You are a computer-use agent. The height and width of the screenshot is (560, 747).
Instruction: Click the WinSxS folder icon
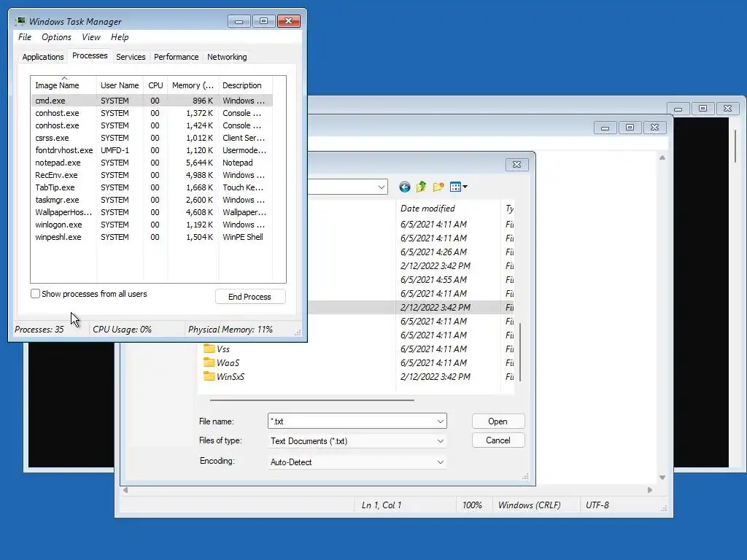(209, 376)
